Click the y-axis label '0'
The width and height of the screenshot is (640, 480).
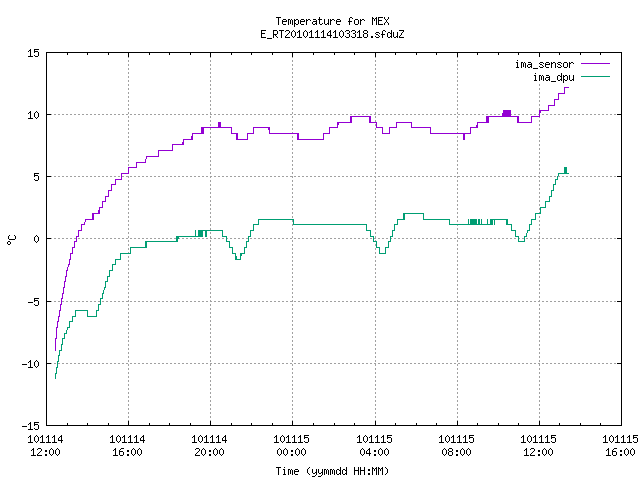coord(37,239)
